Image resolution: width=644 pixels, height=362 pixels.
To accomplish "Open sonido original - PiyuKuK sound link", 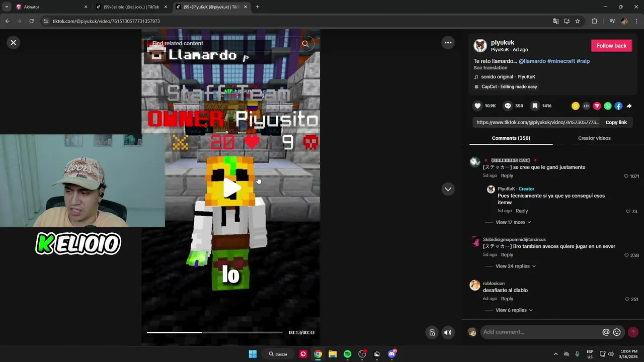I will click(x=508, y=77).
